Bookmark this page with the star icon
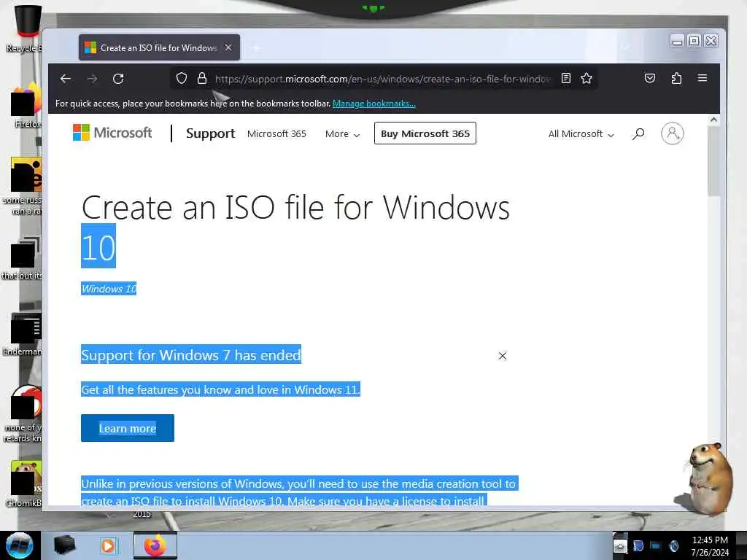 587,78
